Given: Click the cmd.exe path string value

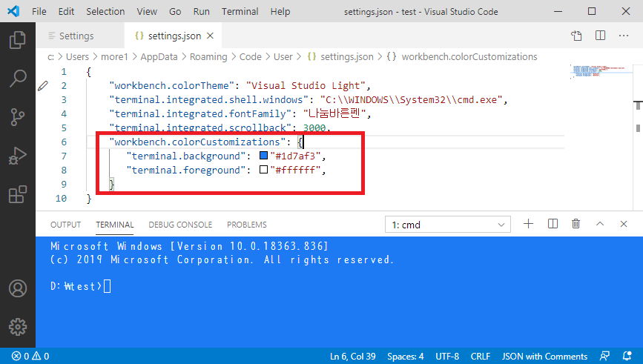Looking at the screenshot, I should pyautogui.click(x=411, y=99).
